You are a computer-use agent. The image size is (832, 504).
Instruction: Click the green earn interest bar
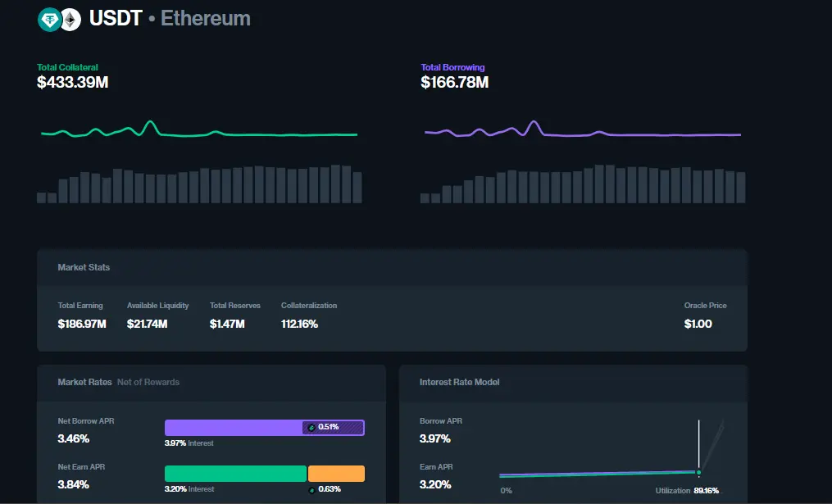(235, 474)
